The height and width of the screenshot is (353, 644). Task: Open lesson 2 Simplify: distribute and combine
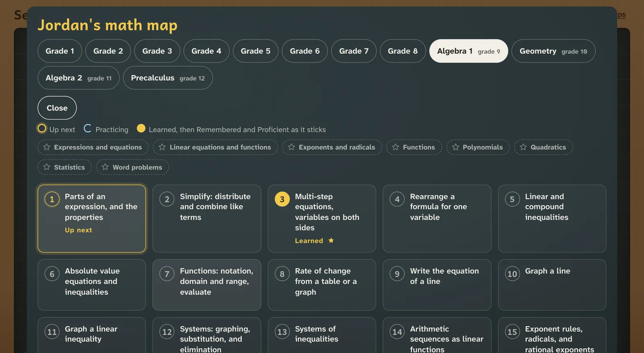pos(207,219)
